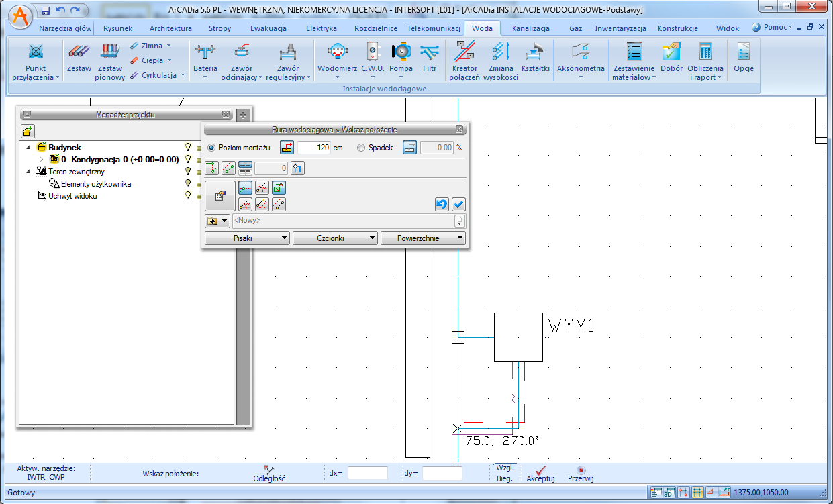Screen dimensions: 833x504
Task: Collapse the Budynek tree node
Action: (29, 147)
